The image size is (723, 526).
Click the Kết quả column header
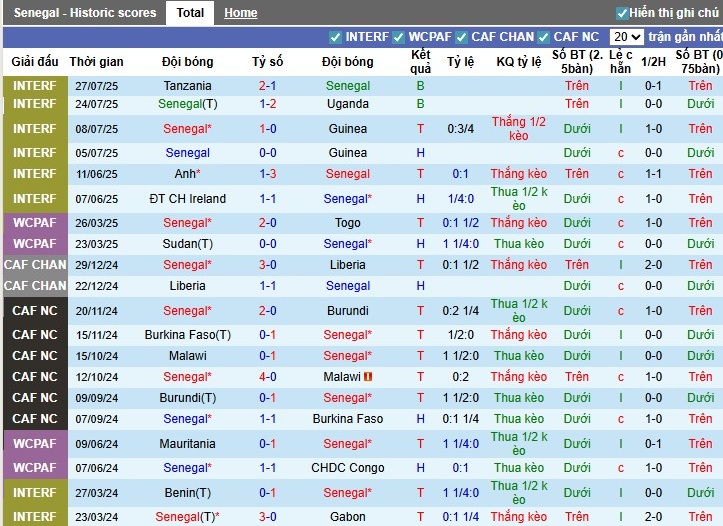coord(421,62)
